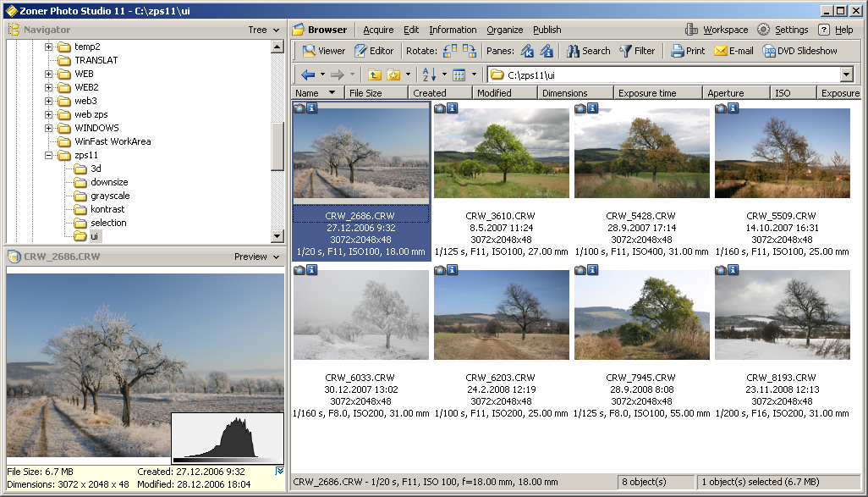Viewport: 868px width, 497px height.
Task: Click the Filter funnel icon
Action: [637, 51]
